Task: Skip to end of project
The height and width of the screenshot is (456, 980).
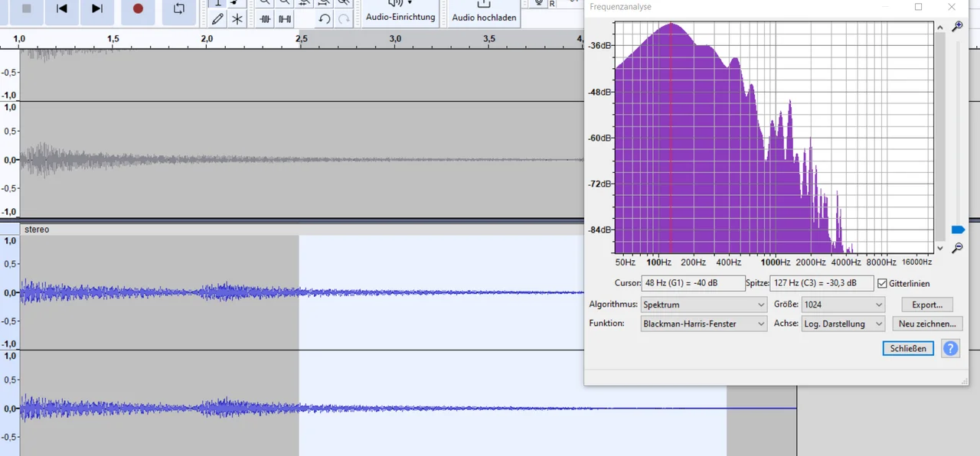Action: 97,9
